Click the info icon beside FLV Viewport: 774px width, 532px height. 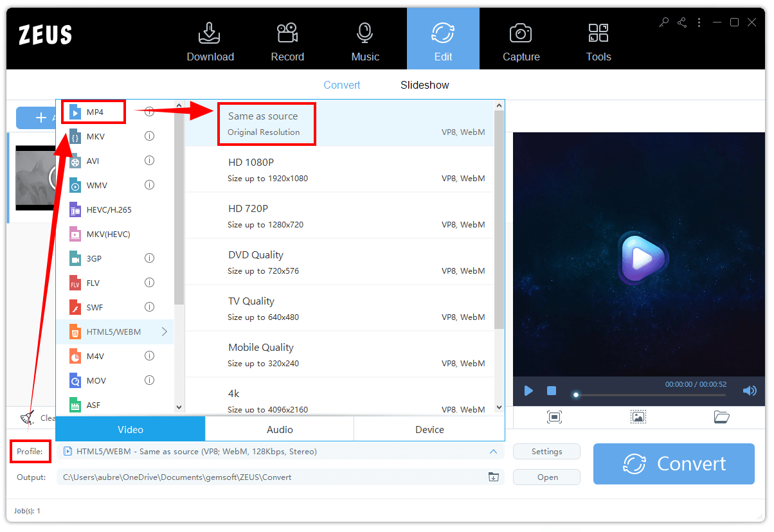[149, 283]
